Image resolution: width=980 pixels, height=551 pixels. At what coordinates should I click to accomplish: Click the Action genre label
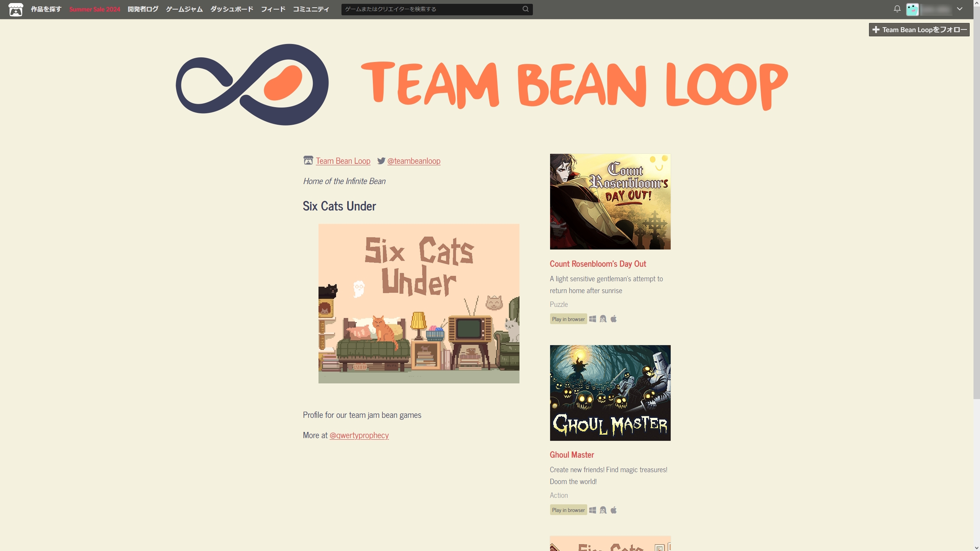pos(559,495)
